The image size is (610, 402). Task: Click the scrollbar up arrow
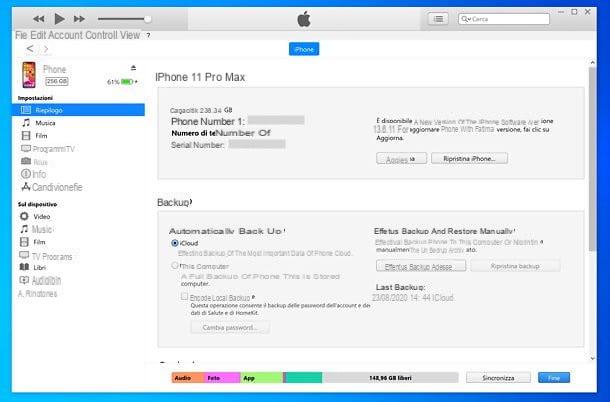pos(592,62)
